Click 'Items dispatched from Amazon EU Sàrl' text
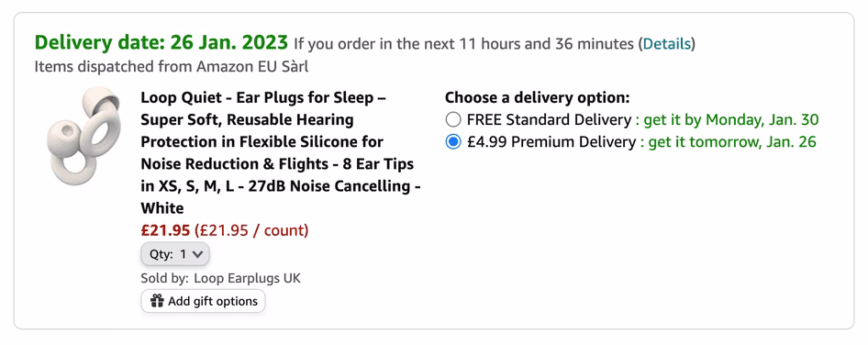Screen dimensions: 868x345 172,67
